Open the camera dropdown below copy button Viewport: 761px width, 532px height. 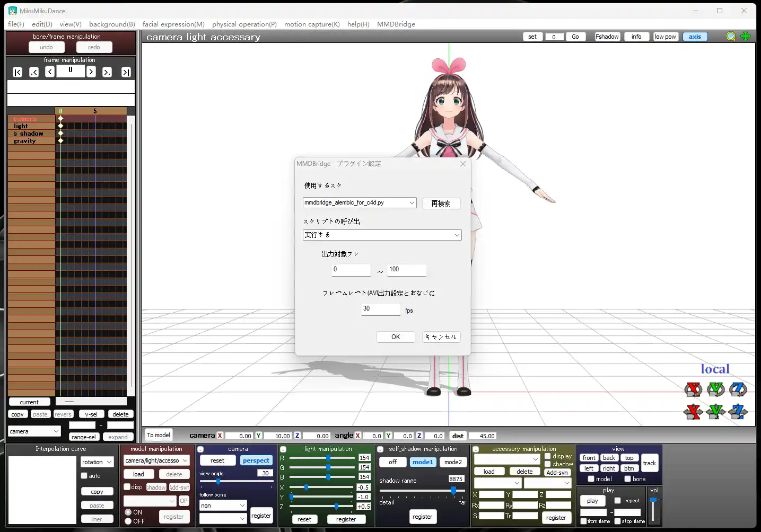point(34,431)
